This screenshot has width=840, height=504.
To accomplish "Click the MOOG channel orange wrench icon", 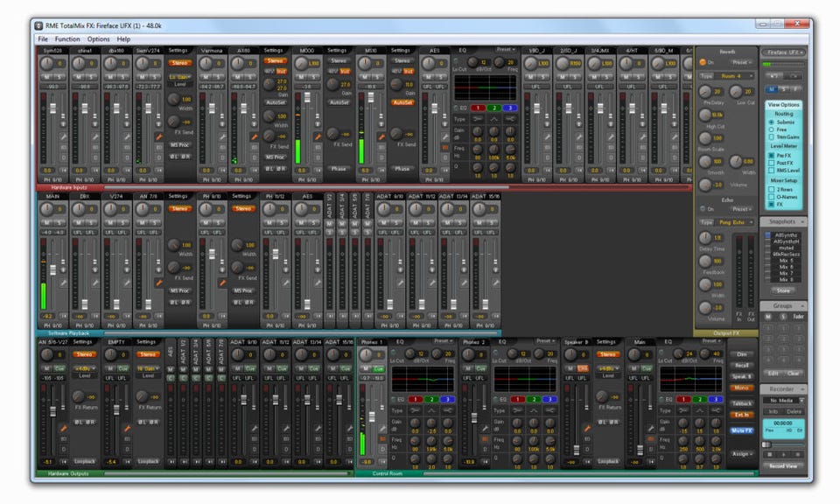I will point(318,137).
